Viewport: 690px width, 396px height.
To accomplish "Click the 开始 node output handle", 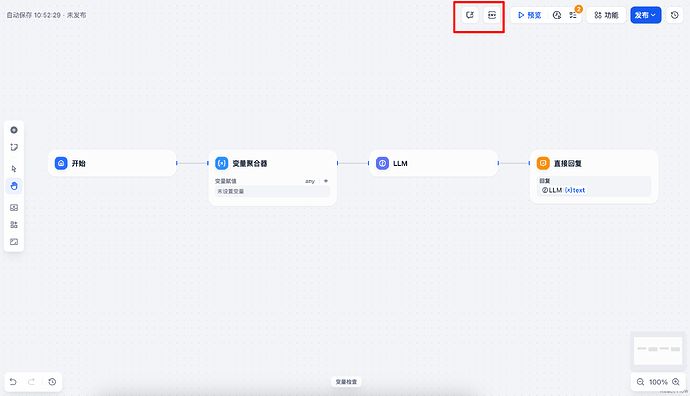I will [x=177, y=163].
